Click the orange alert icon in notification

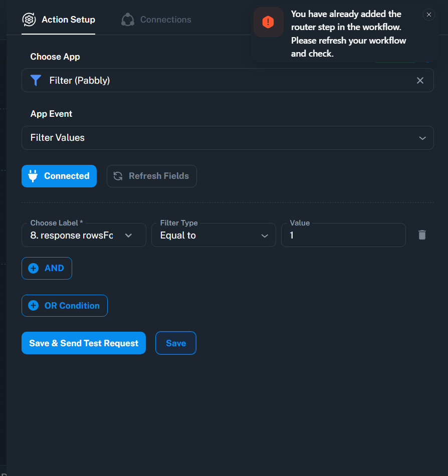[268, 22]
